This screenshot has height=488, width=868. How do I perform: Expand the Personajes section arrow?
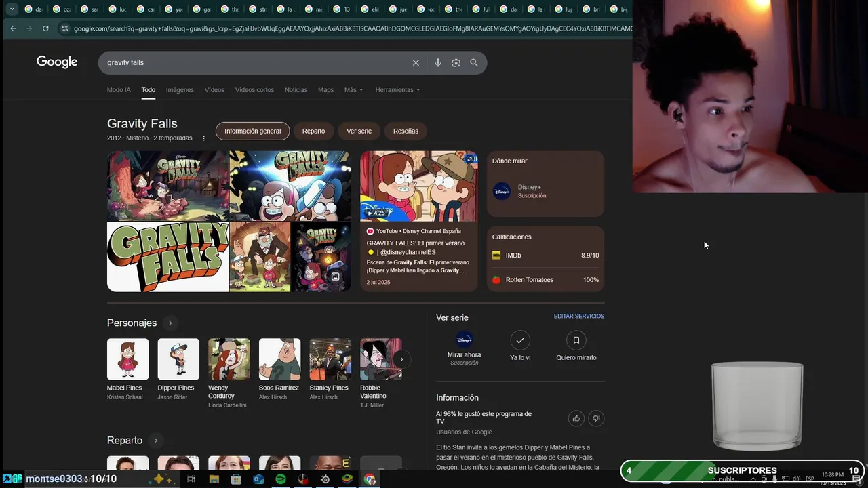tap(170, 323)
